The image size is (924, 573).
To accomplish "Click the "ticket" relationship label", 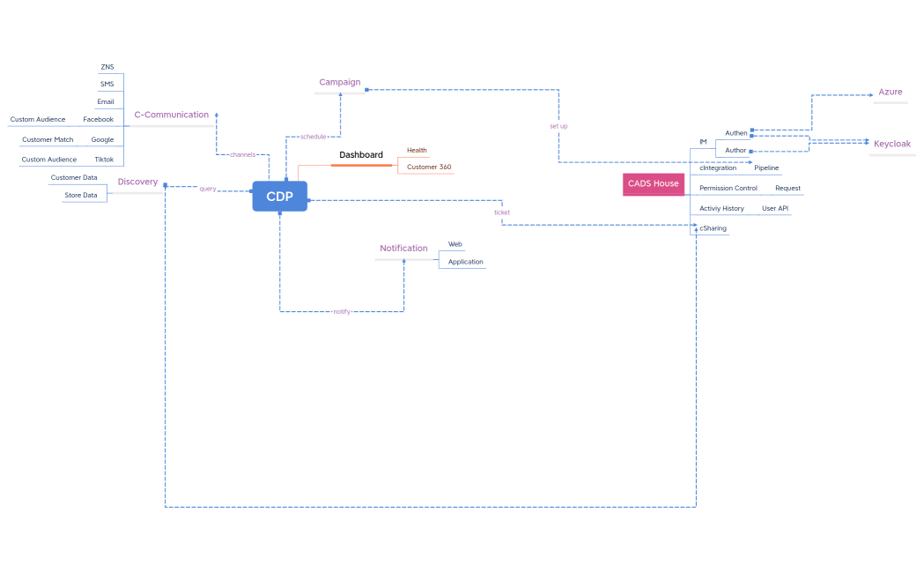I will click(501, 212).
